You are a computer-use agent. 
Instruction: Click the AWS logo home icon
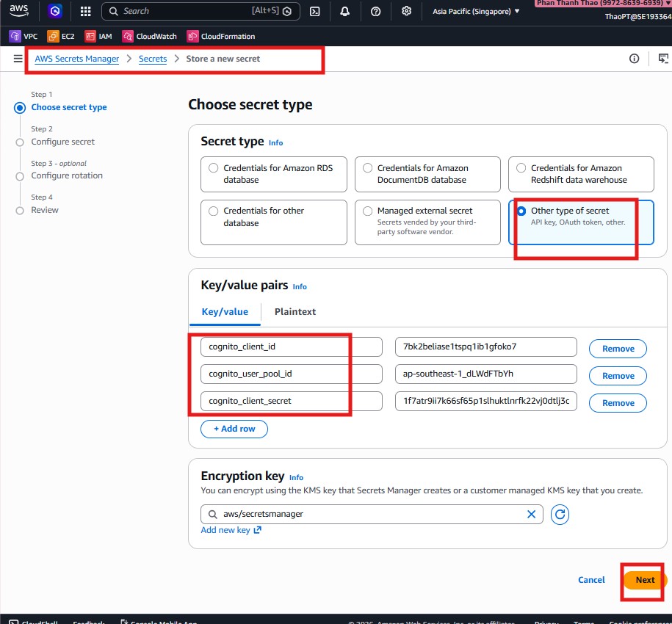(18, 11)
